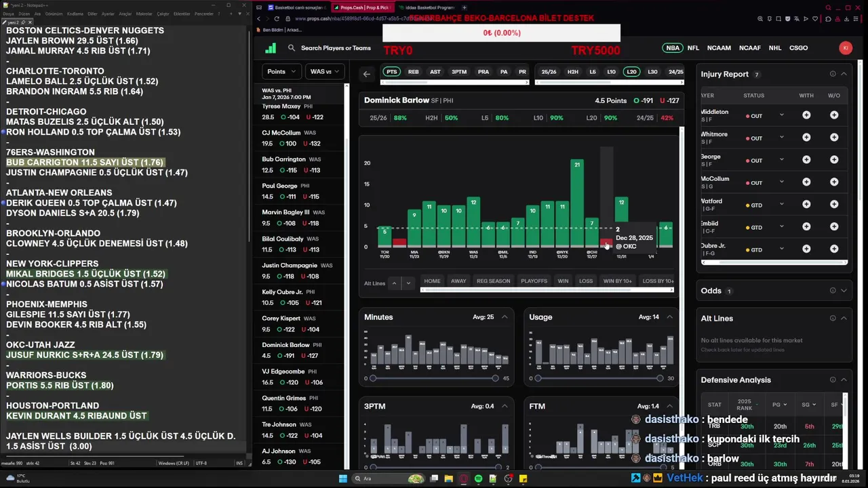Expand Middleton injury status details

[x=781, y=115]
